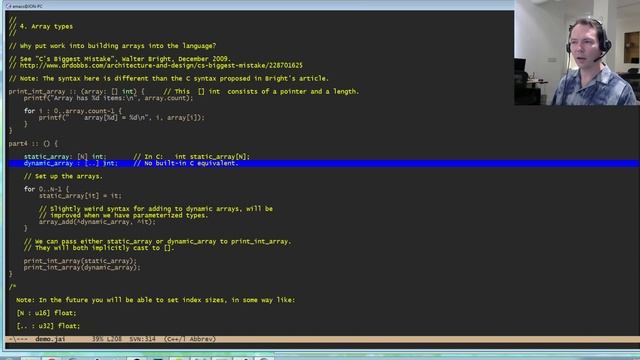Click the 39% L208 position indicator
This screenshot has width=640, height=360.
point(107,339)
